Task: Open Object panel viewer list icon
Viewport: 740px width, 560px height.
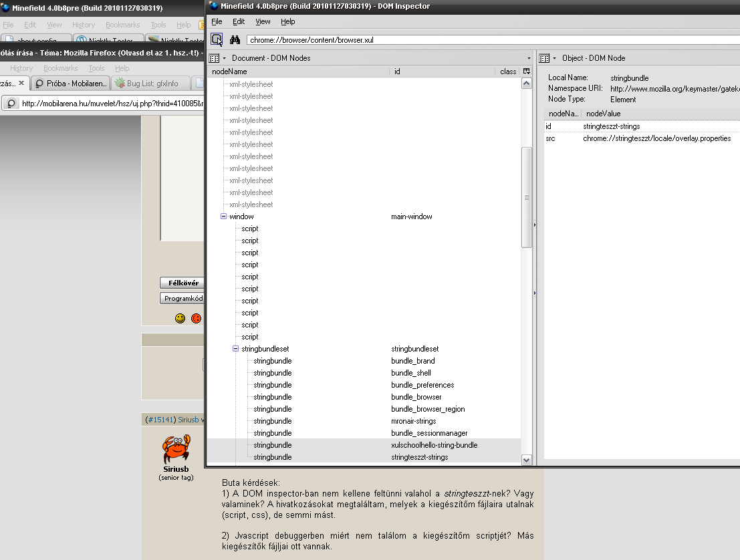Action: coord(544,58)
